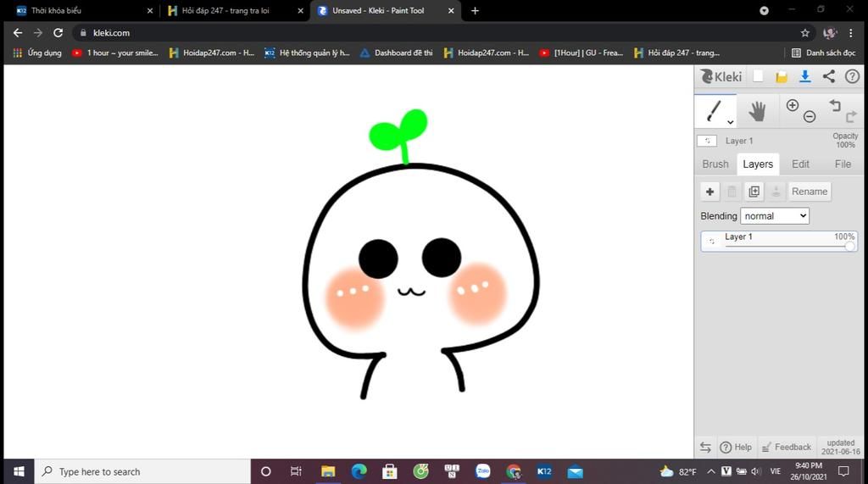This screenshot has width=868, height=484.
Task: Open the Blending mode dropdown
Action: click(775, 216)
